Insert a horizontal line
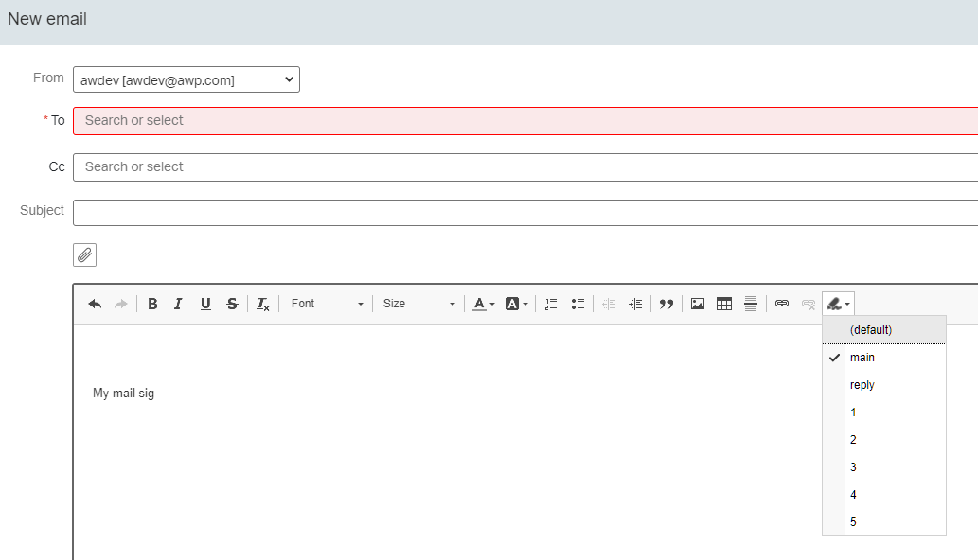The width and height of the screenshot is (978, 560). point(751,304)
